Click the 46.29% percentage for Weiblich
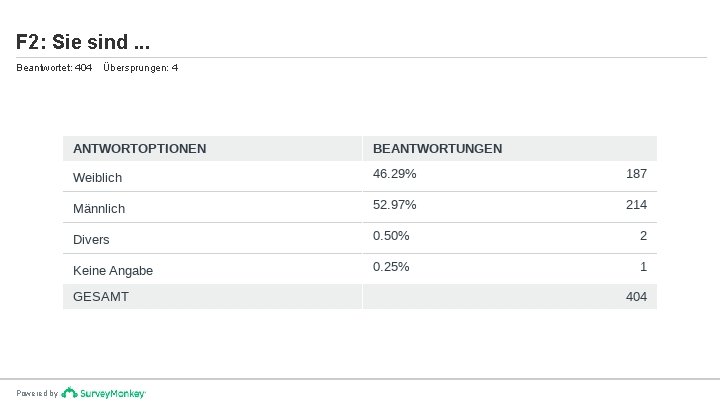 [395, 174]
